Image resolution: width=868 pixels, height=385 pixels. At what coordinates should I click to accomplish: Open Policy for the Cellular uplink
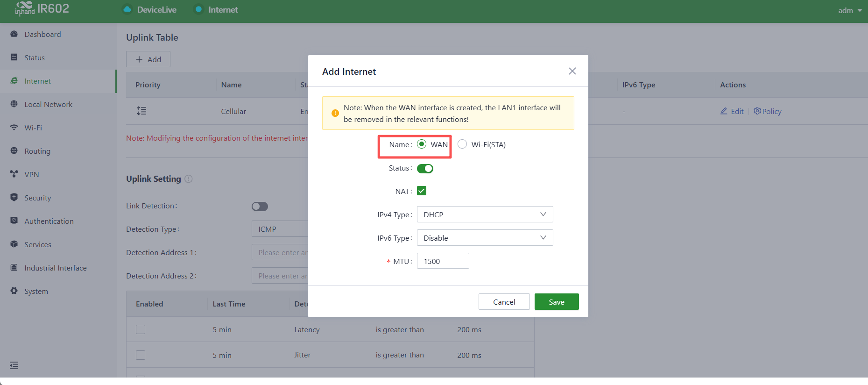[x=768, y=111]
